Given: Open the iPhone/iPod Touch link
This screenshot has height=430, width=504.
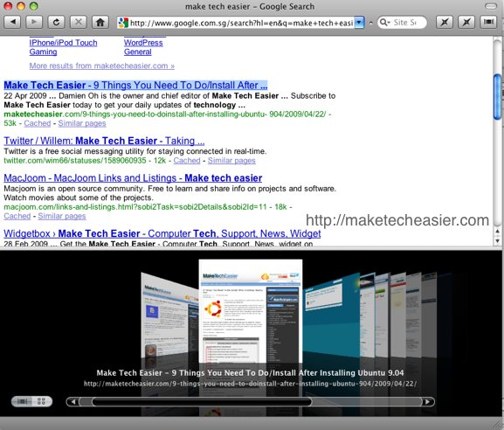Looking at the screenshot, I should tap(63, 43).
